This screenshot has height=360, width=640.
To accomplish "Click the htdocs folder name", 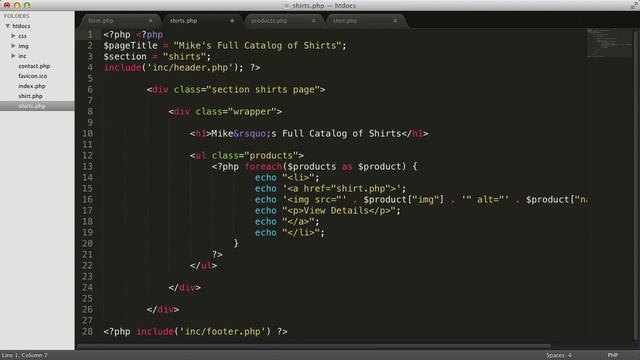I will (21, 26).
